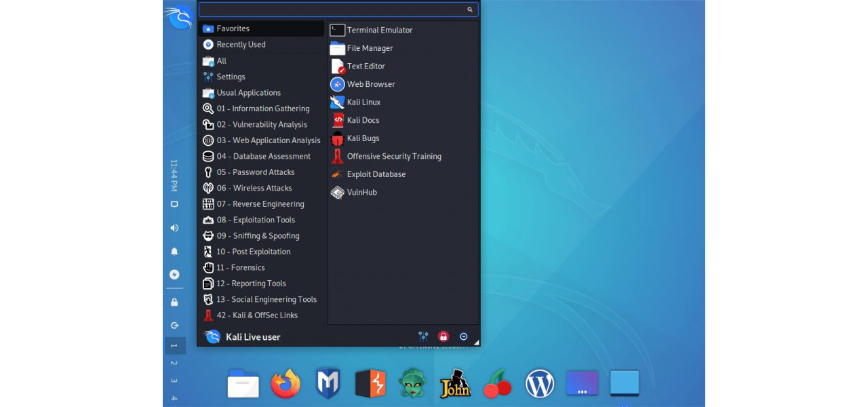Viewport: 868px width, 407px height.
Task: Switch to workspace 3
Action: coord(174,381)
